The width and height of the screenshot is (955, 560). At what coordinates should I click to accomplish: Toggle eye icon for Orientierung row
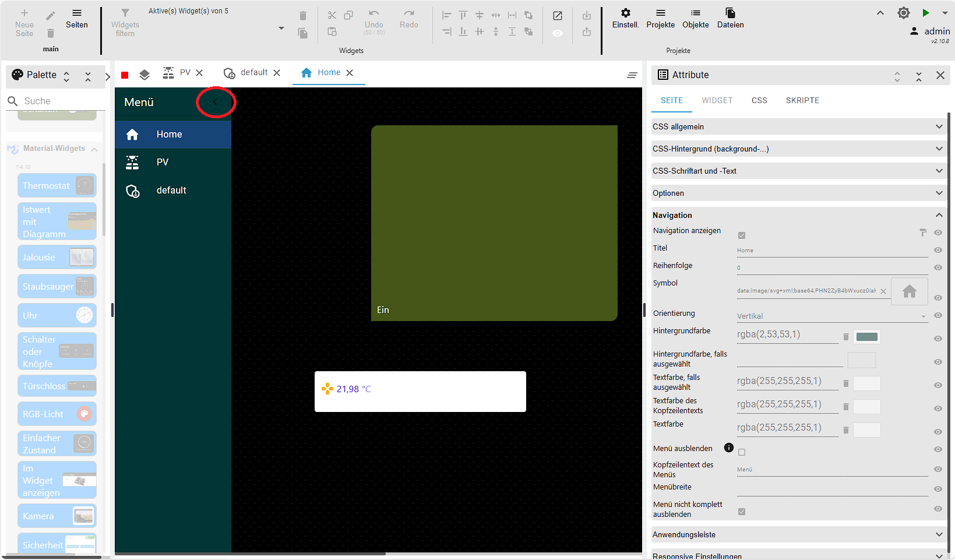tap(938, 315)
